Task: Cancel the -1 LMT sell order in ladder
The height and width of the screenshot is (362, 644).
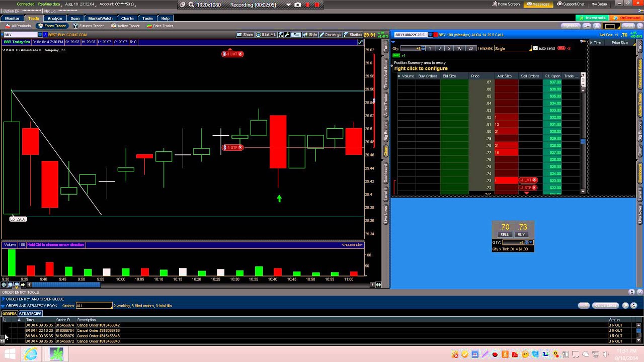Action: [535, 180]
